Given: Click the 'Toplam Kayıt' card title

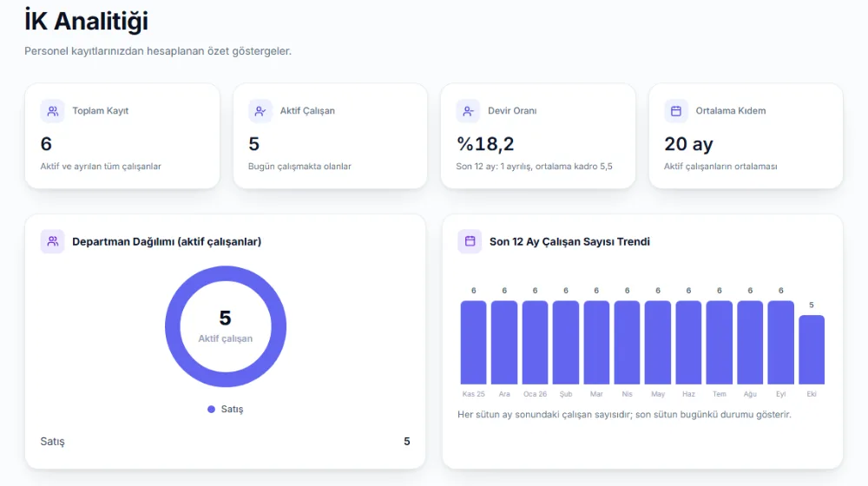Looking at the screenshot, I should (100, 111).
